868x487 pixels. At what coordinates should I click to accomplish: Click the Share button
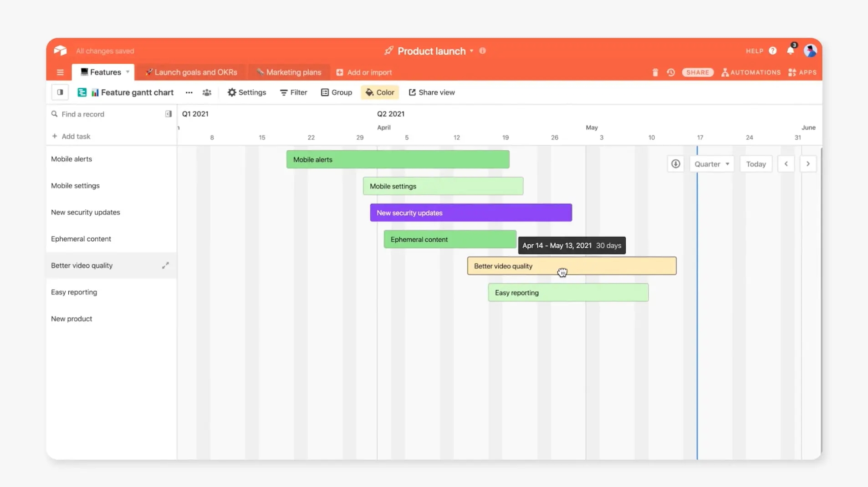(697, 72)
